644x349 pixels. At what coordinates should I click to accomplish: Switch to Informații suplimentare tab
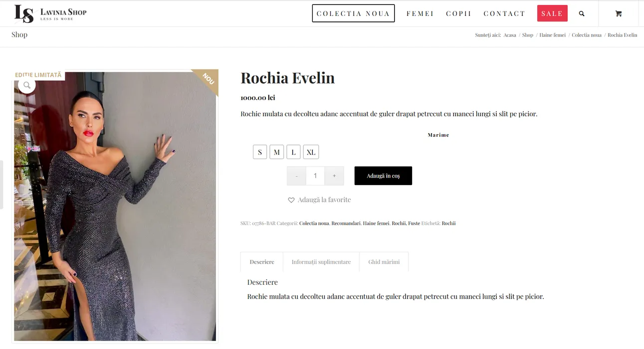tap(321, 262)
